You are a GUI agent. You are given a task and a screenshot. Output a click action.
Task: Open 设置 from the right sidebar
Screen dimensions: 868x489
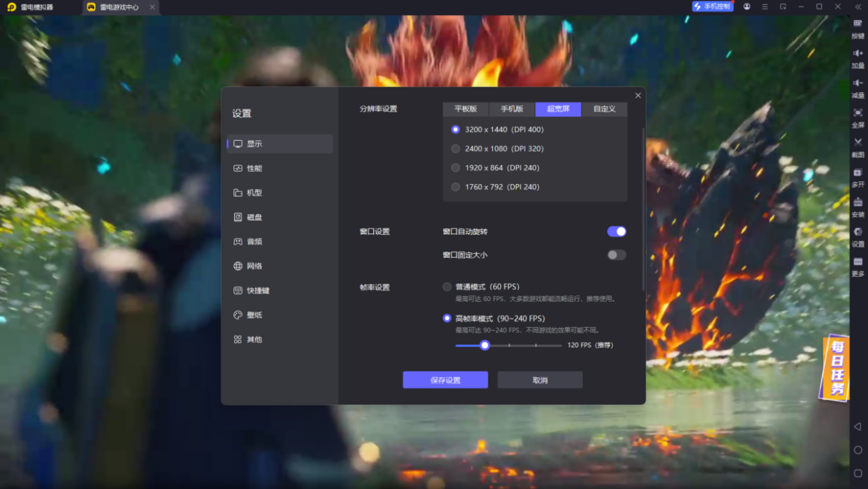point(858,237)
